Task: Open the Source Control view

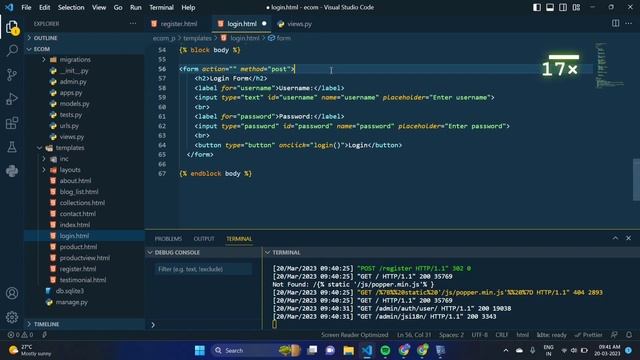Action: [x=12, y=75]
